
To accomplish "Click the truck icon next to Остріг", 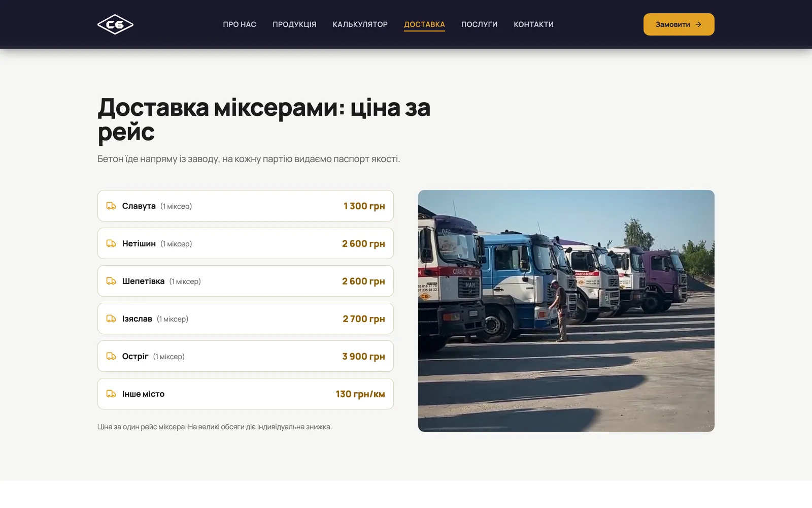I will 111,356.
